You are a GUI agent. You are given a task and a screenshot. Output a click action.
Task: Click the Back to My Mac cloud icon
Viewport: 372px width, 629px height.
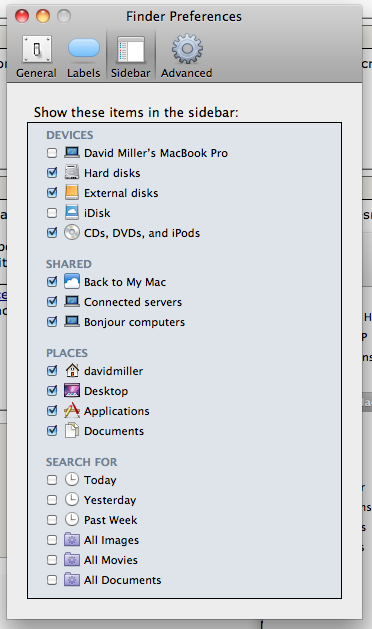72,282
